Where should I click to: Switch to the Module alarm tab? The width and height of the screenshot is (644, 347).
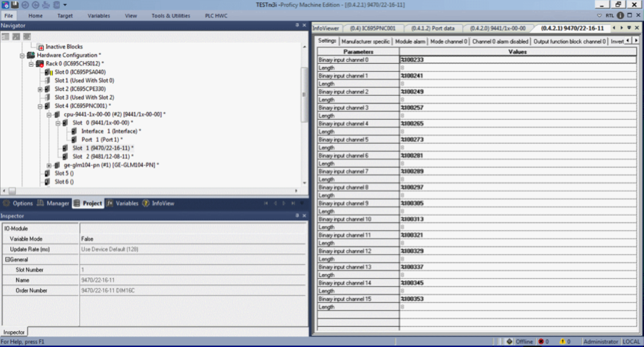point(410,41)
